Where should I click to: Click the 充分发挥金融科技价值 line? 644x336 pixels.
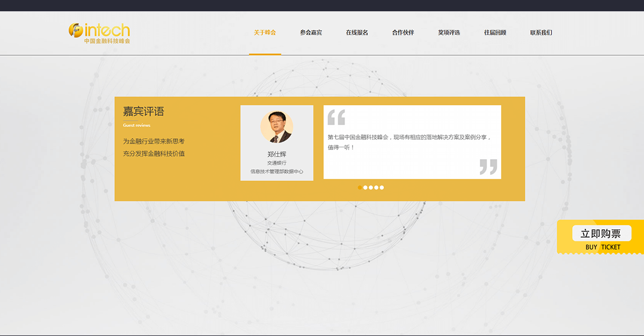[153, 154]
